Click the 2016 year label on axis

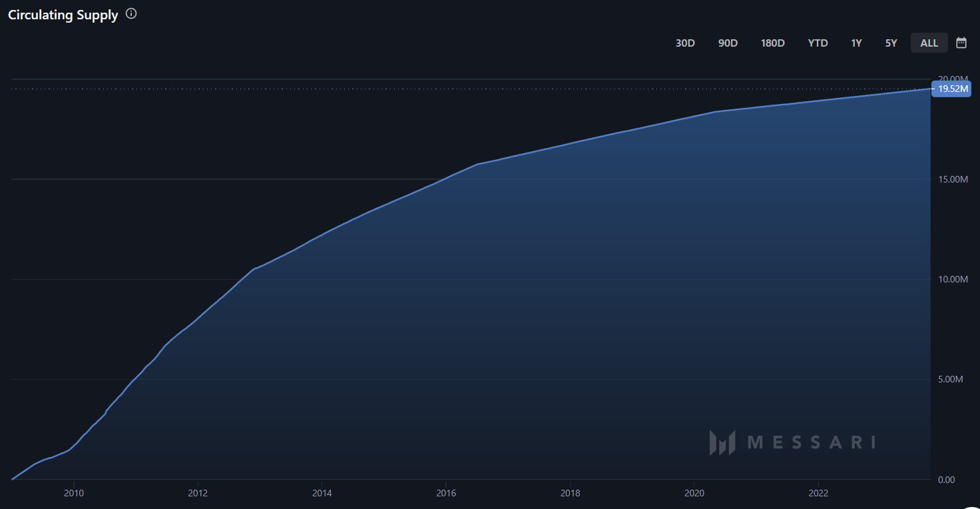point(446,493)
